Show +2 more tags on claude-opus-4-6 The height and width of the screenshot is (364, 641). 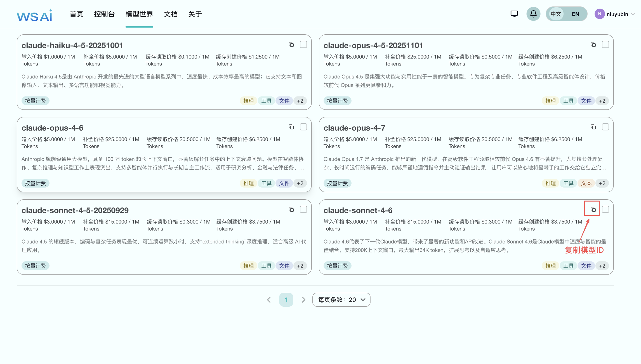[300, 183]
